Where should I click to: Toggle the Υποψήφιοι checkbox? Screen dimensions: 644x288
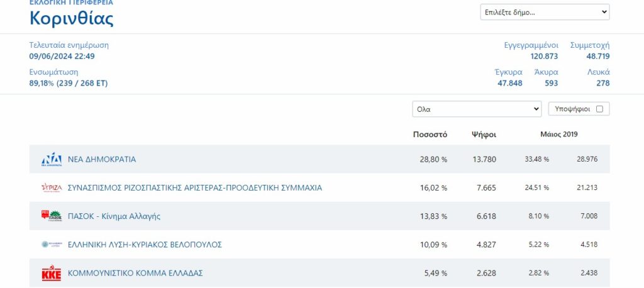pyautogui.click(x=599, y=109)
